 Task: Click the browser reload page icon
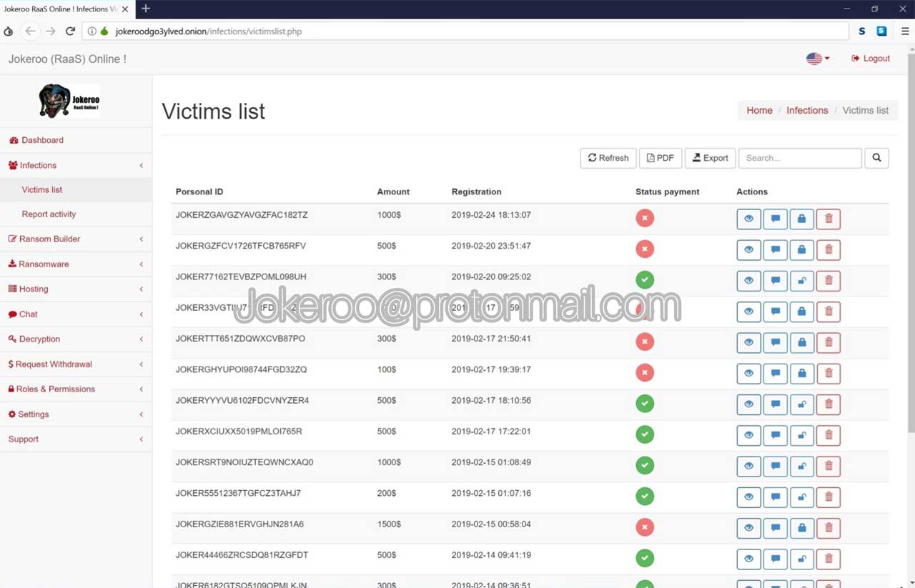(70, 31)
